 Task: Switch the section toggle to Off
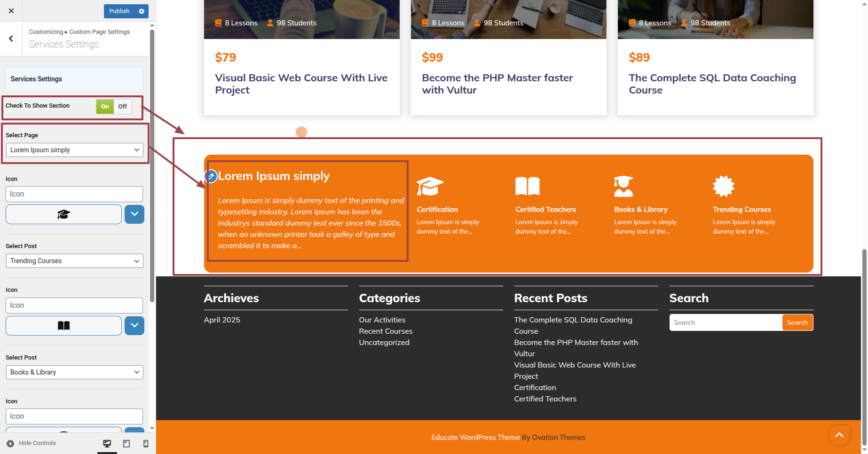pos(123,107)
